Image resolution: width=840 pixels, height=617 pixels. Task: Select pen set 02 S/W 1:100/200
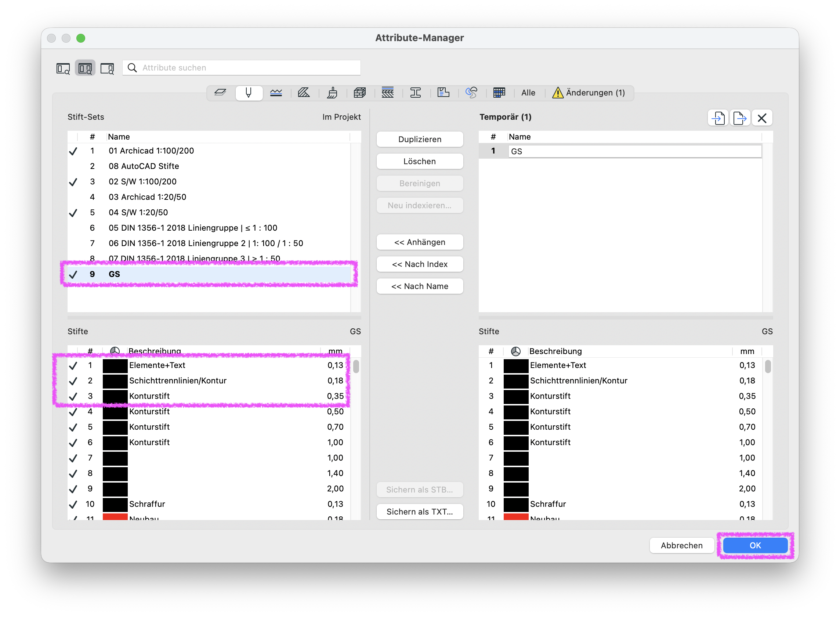[x=209, y=181]
